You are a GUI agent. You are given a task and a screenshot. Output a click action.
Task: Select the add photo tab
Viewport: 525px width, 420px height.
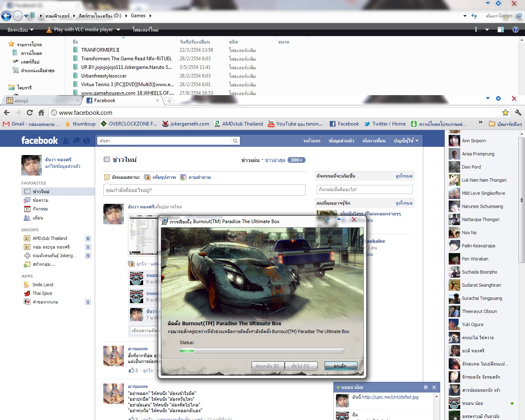point(160,177)
